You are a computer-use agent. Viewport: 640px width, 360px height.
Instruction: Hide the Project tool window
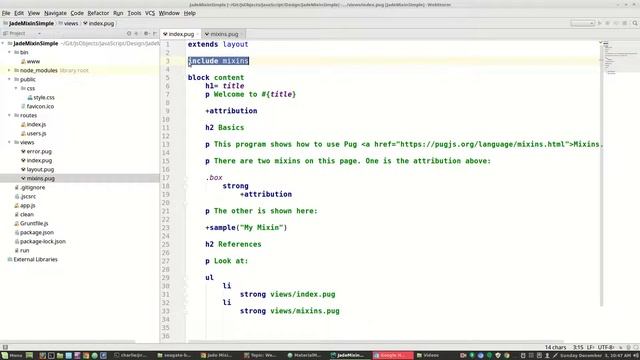pyautogui.click(x=155, y=33)
